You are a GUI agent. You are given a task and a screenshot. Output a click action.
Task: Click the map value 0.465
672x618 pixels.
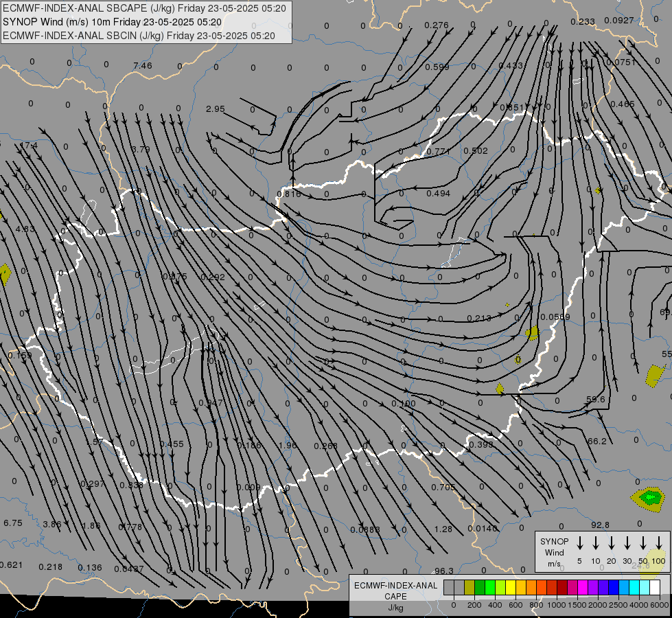(623, 104)
